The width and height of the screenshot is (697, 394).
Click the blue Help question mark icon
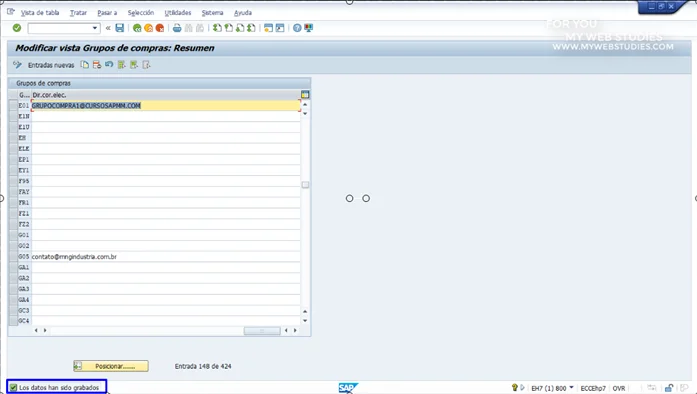click(297, 28)
